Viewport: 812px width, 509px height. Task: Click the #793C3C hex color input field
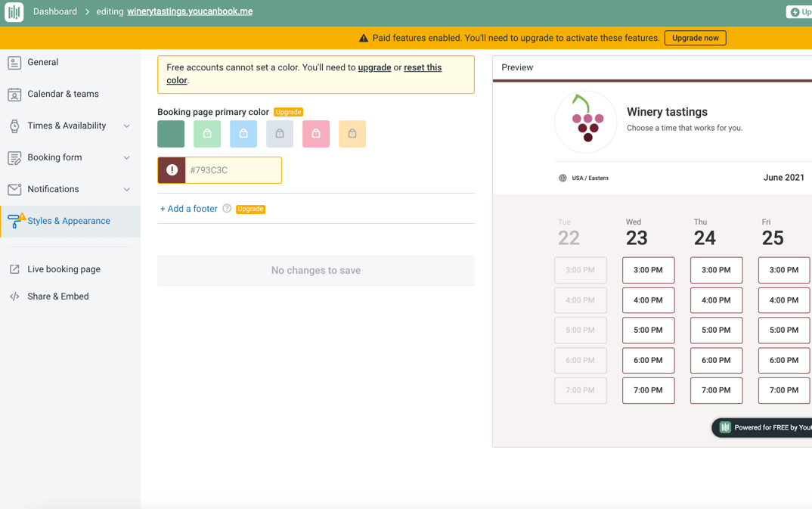click(233, 170)
